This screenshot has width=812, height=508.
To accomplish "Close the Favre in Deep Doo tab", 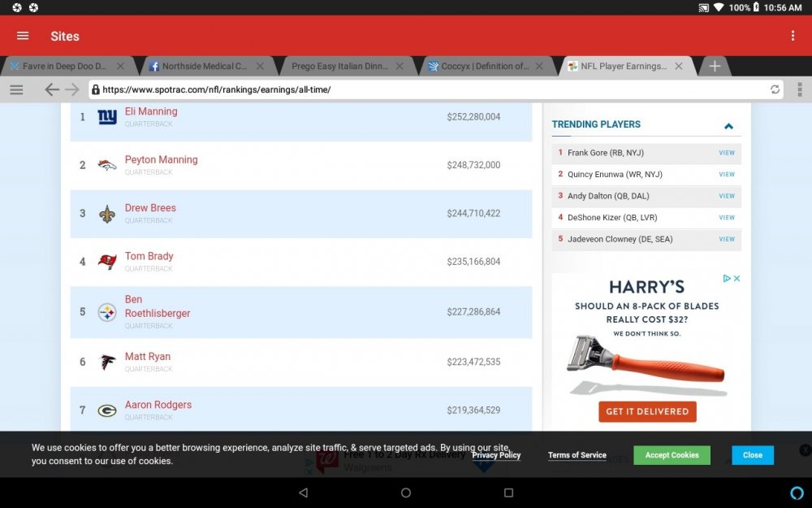I will [x=120, y=67].
